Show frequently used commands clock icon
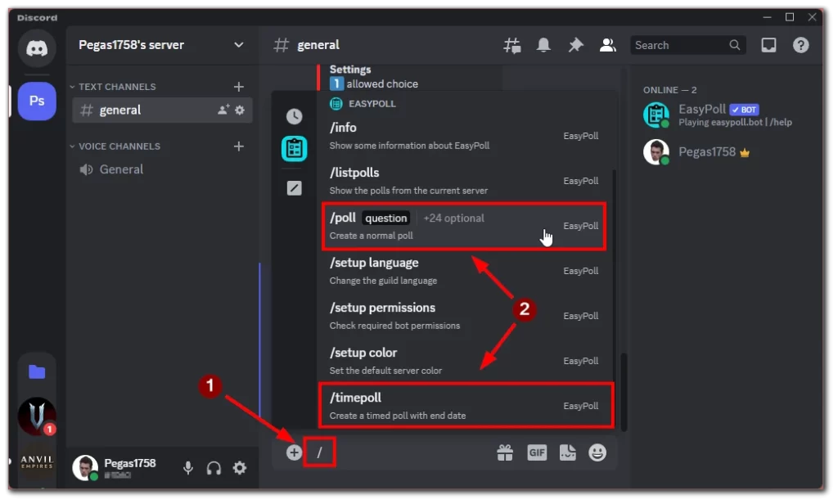The height and width of the screenshot is (504, 838). 294,116
